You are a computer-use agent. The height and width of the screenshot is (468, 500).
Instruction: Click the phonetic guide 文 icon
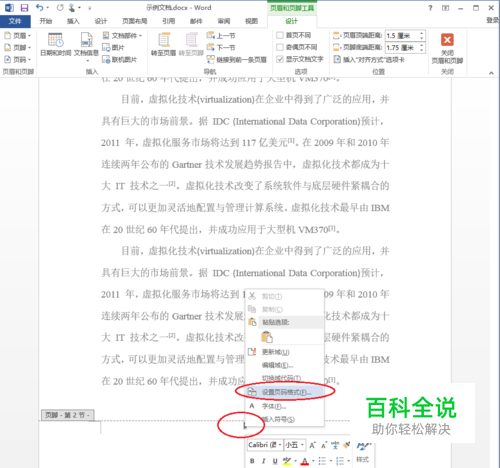tap(335, 445)
